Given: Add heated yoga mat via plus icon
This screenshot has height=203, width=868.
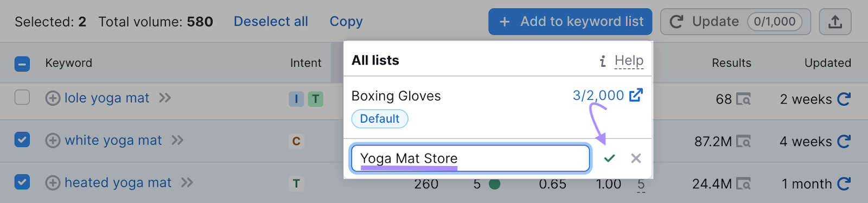Looking at the screenshot, I should click(x=53, y=183).
